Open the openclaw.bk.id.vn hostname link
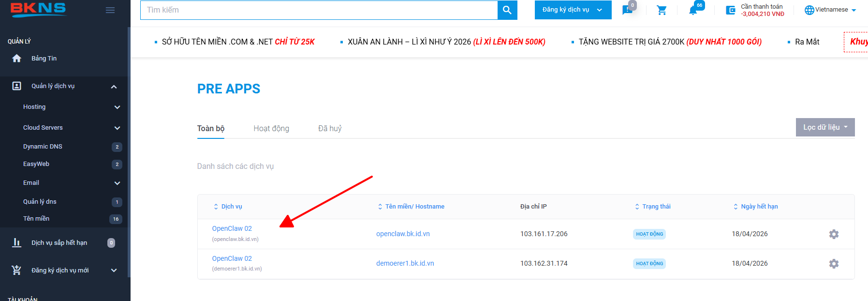This screenshot has height=301, width=868. click(x=403, y=234)
